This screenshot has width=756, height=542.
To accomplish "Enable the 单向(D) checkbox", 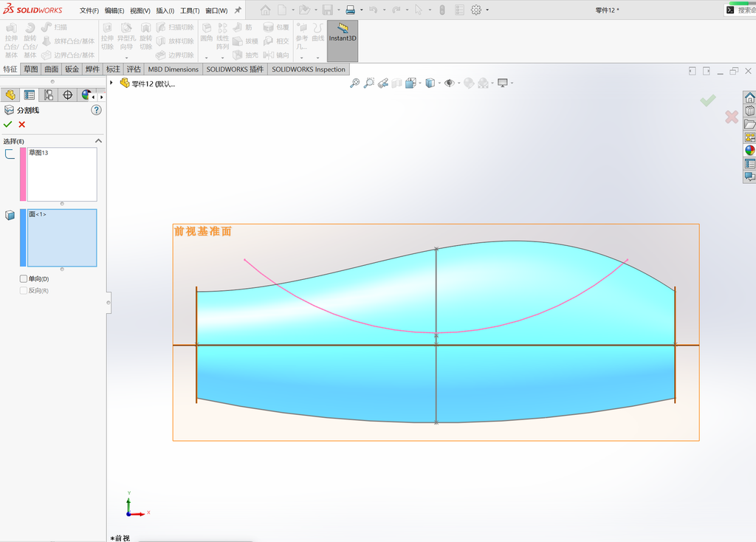I will [23, 278].
